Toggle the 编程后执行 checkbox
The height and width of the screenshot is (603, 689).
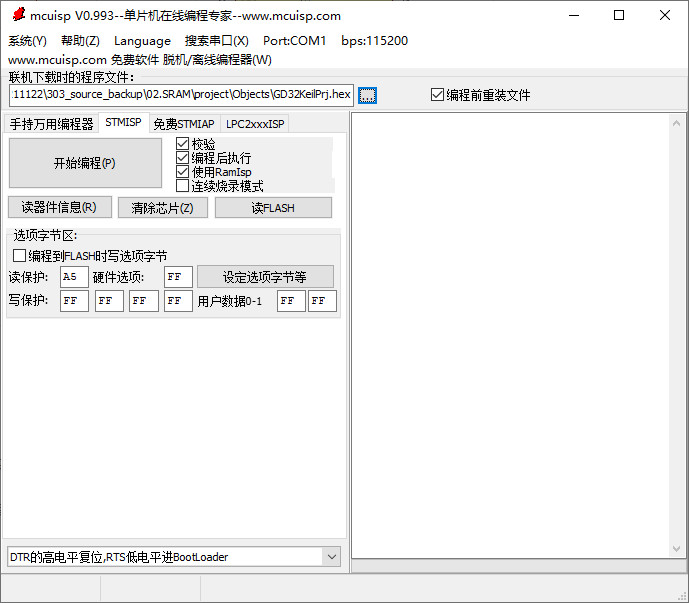click(182, 158)
